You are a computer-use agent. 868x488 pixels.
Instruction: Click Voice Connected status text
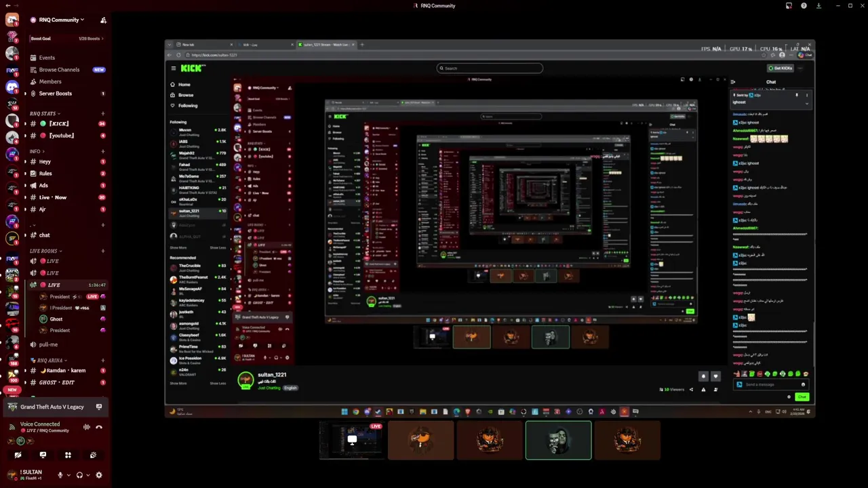click(x=40, y=424)
